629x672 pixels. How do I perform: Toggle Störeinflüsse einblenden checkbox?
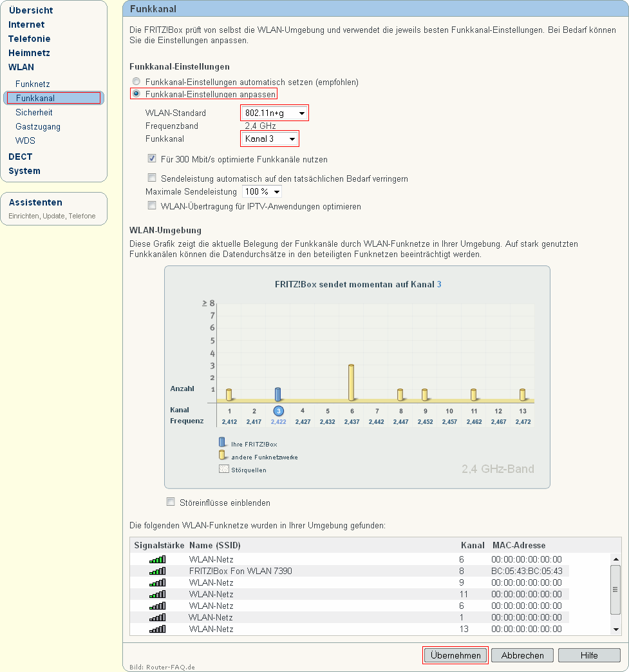[171, 501]
